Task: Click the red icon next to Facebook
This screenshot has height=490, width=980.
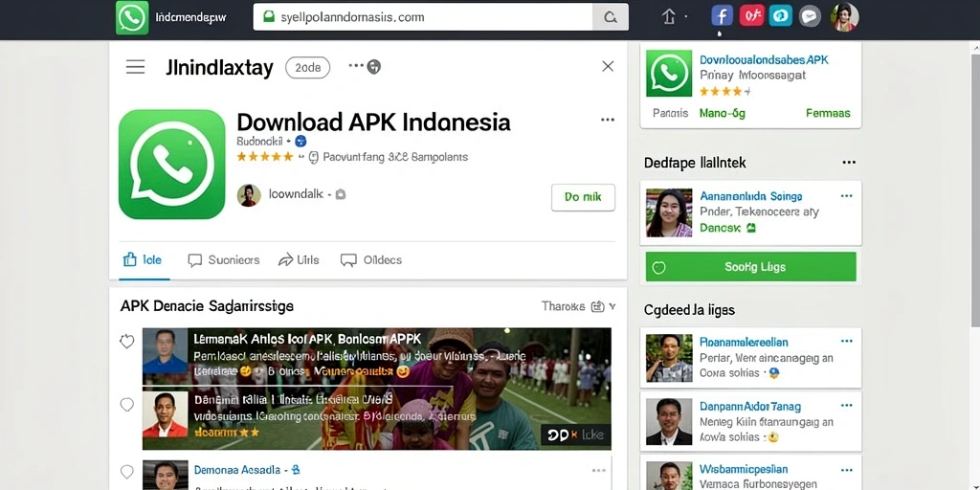Action: (x=751, y=16)
